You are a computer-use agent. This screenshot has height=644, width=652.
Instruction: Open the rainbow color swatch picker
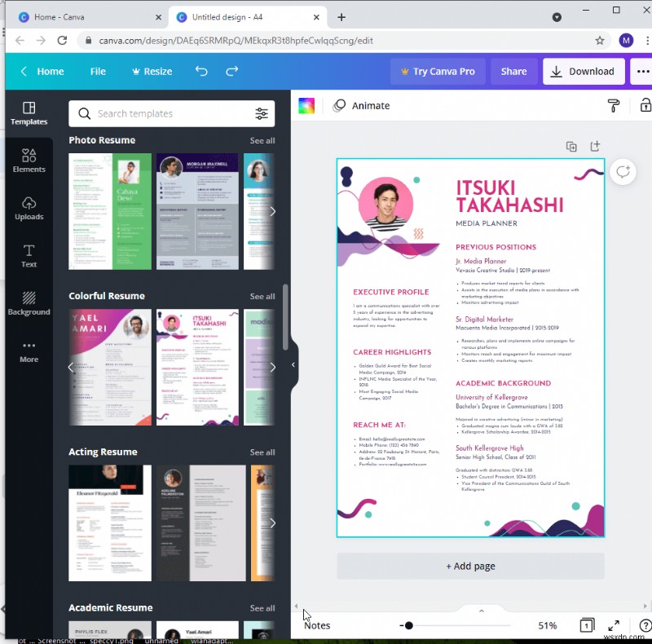(307, 105)
